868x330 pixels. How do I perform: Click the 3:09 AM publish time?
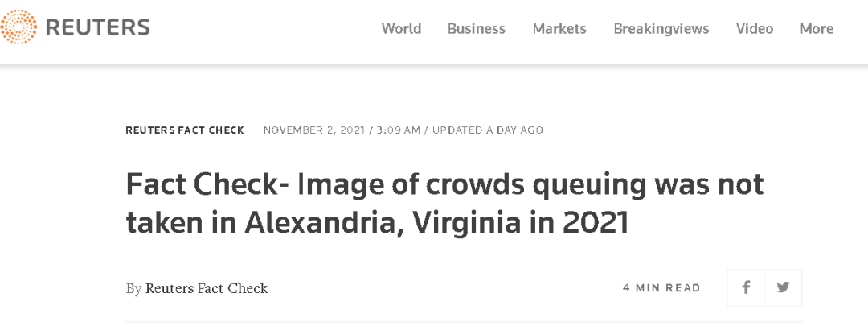pos(397,130)
